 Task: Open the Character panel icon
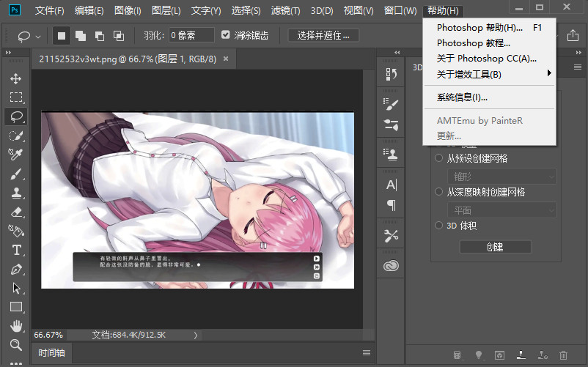[391, 185]
